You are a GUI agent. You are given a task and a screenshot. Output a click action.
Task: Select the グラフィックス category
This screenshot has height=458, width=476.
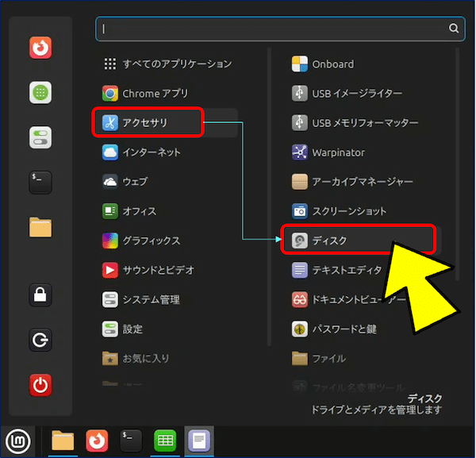click(151, 241)
